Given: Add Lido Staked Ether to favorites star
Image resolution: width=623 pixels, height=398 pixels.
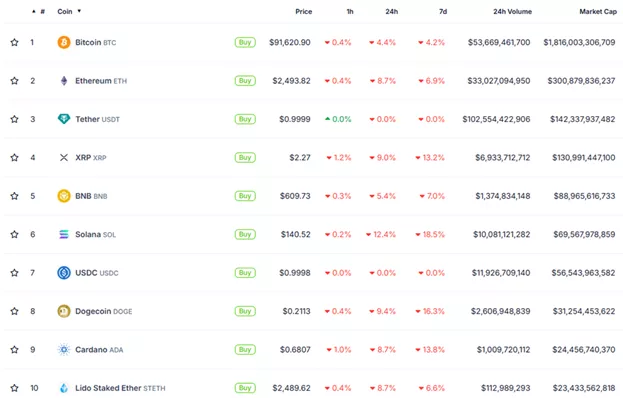Looking at the screenshot, I should point(14,388).
